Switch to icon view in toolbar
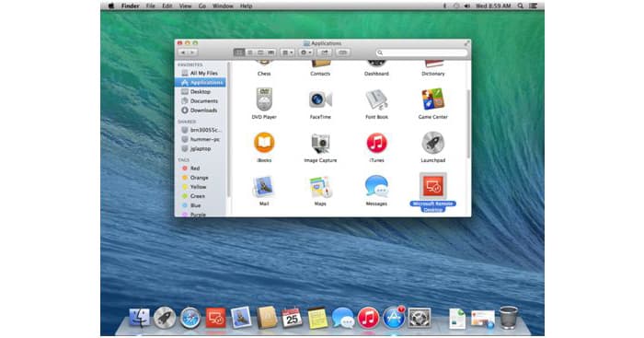 239,52
